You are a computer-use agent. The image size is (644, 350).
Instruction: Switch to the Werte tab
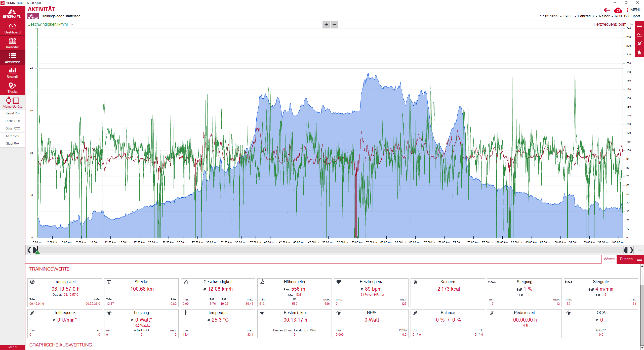click(609, 259)
